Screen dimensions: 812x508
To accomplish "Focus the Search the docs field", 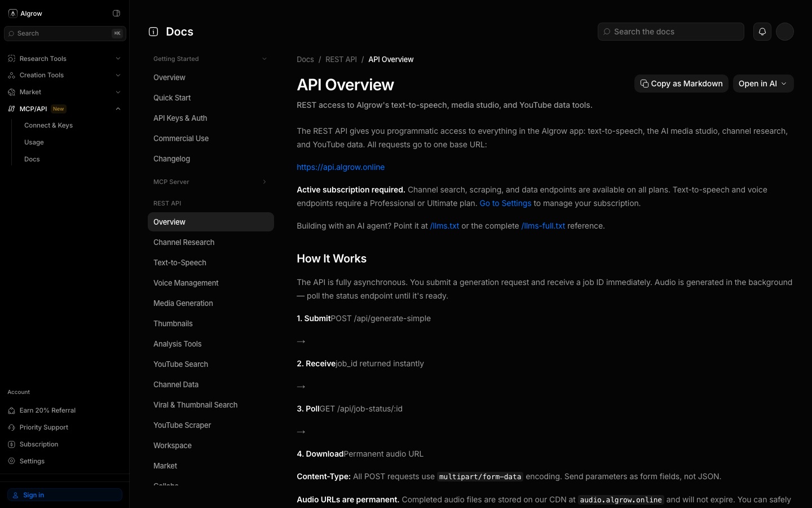I will [671, 32].
